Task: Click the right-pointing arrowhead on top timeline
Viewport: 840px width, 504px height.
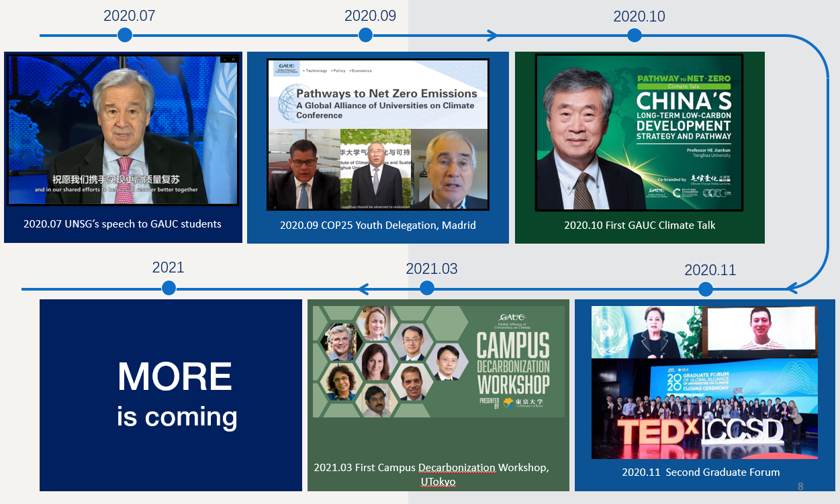Action: [492, 35]
